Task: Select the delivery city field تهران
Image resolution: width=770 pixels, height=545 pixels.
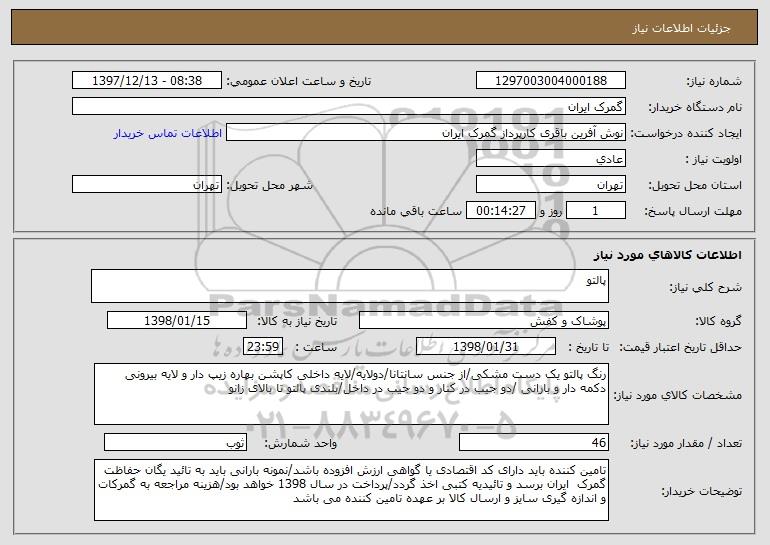Action: point(147,185)
